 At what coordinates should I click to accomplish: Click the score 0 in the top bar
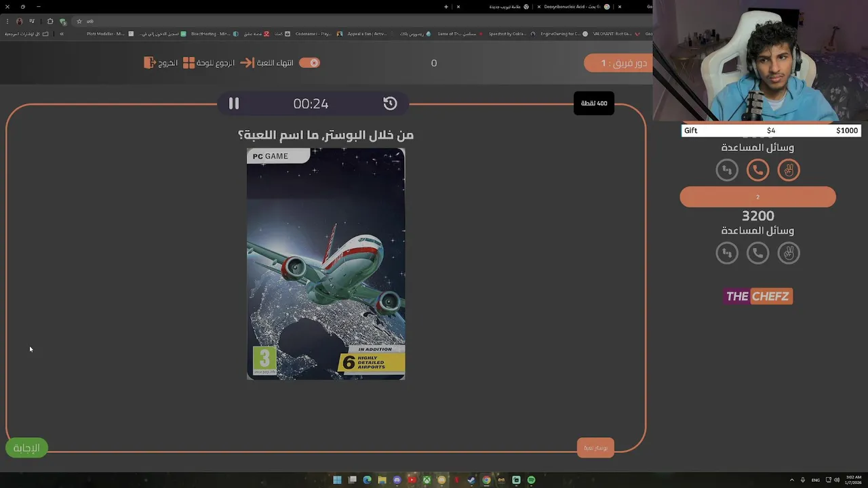(434, 63)
